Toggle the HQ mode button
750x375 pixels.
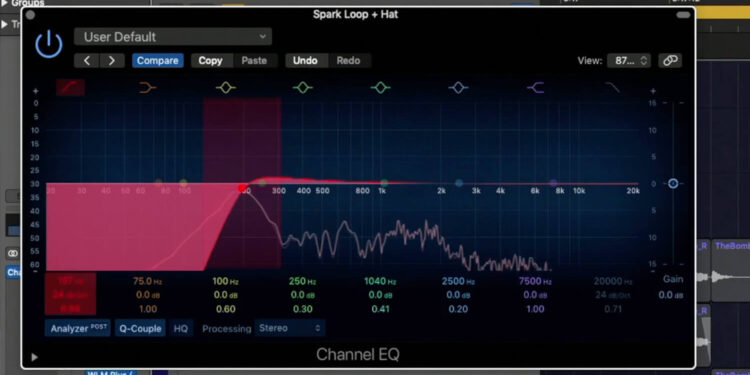coord(181,328)
